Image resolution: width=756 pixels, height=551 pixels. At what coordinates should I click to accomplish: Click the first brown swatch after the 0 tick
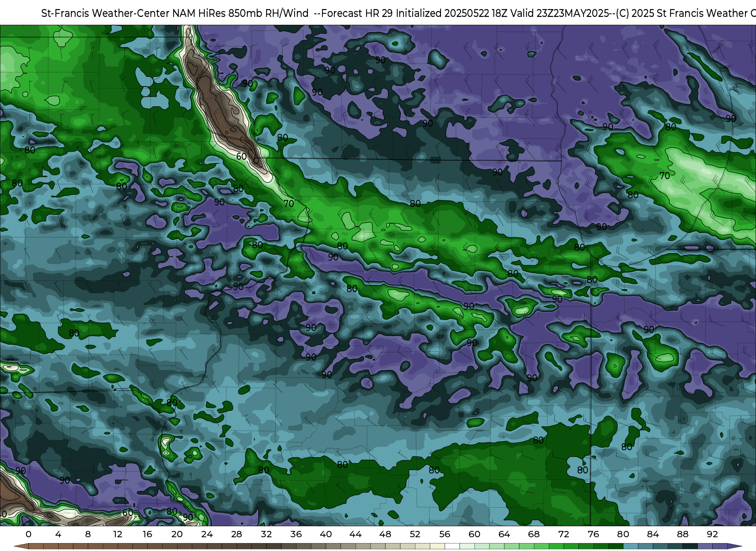(36, 546)
